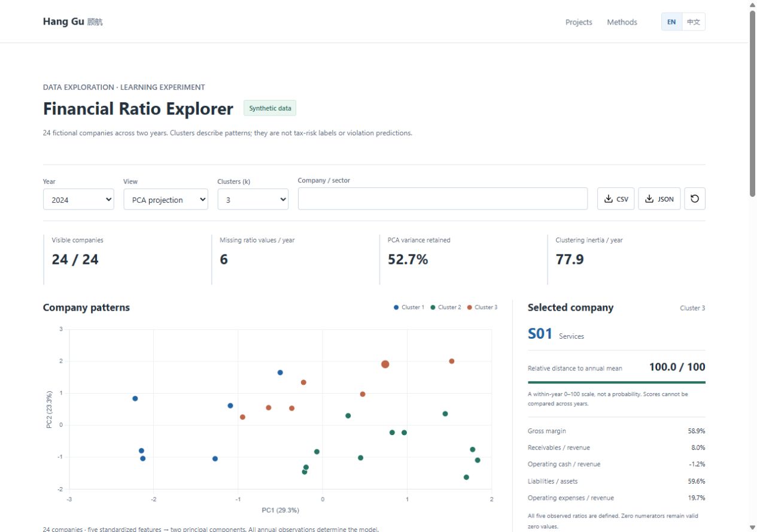Switch language to EN
Screen dimensions: 757x532
[x=671, y=22]
